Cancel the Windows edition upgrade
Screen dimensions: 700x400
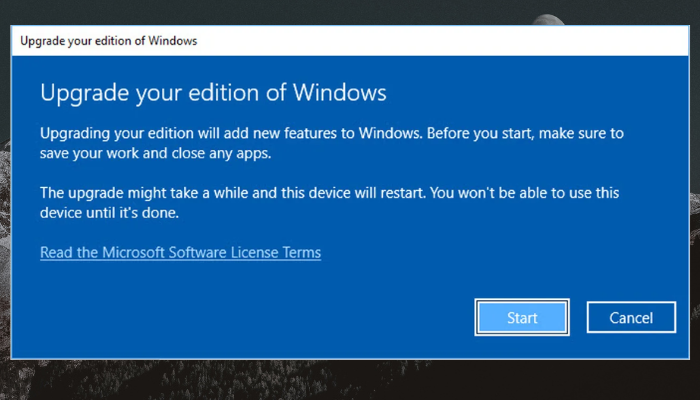pyautogui.click(x=632, y=318)
